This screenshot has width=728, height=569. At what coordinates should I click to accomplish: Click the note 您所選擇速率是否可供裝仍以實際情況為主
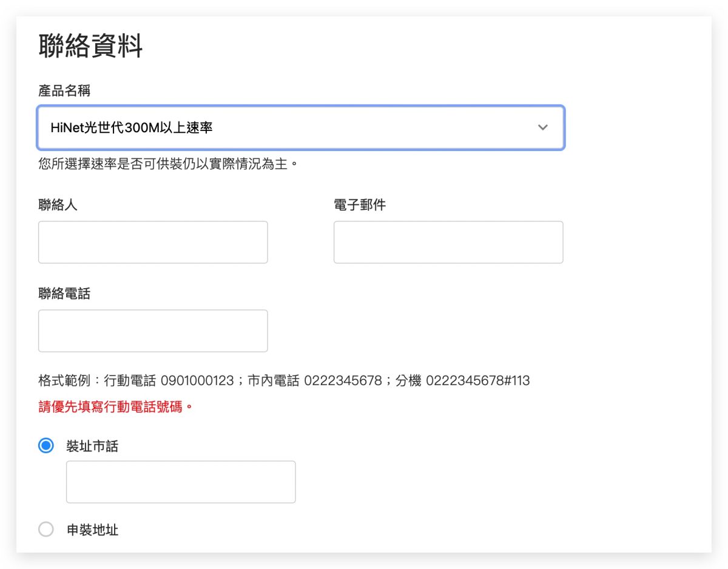click(x=169, y=164)
